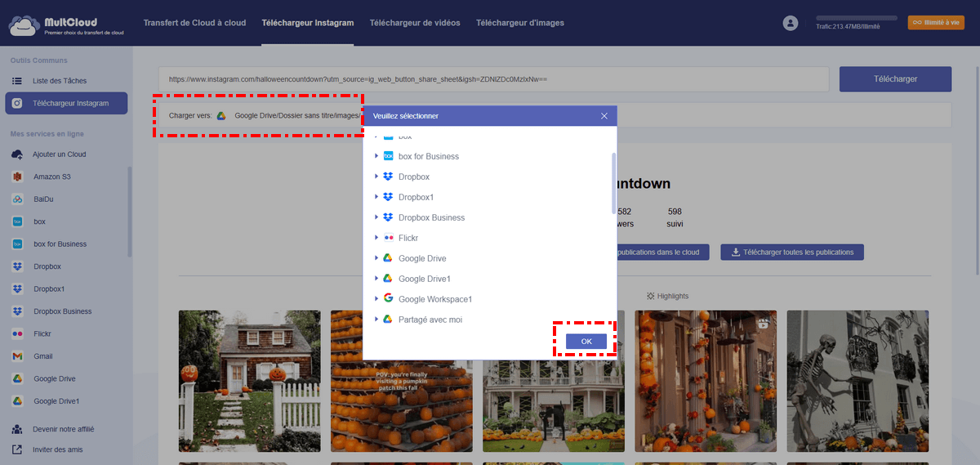Open the Téléchargeur Instagram top tab
Image resolution: width=980 pixels, height=465 pixels.
tap(308, 23)
